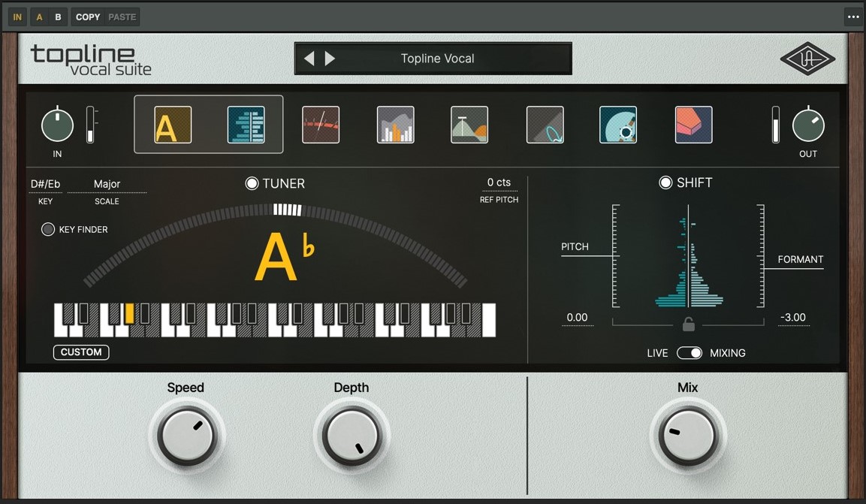This screenshot has width=866, height=504.
Task: Open the Major scale dropdown
Action: (x=107, y=184)
